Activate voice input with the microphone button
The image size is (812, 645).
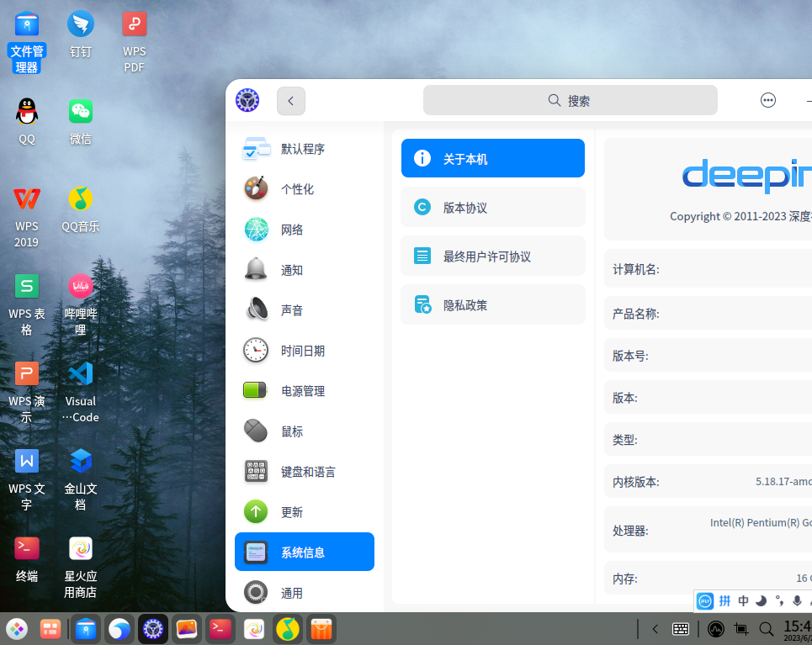797,600
